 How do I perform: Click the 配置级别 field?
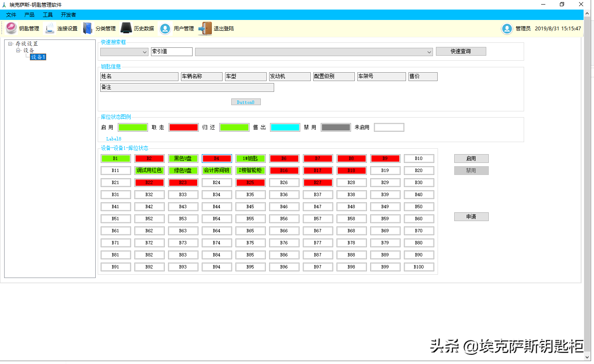334,76
